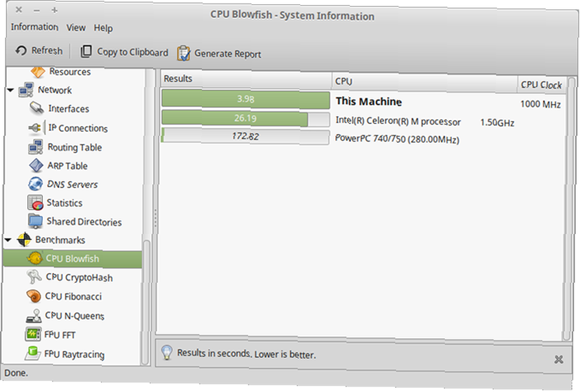Sort by the CPU Clock column header
This screenshot has width=580, height=392.
click(541, 85)
